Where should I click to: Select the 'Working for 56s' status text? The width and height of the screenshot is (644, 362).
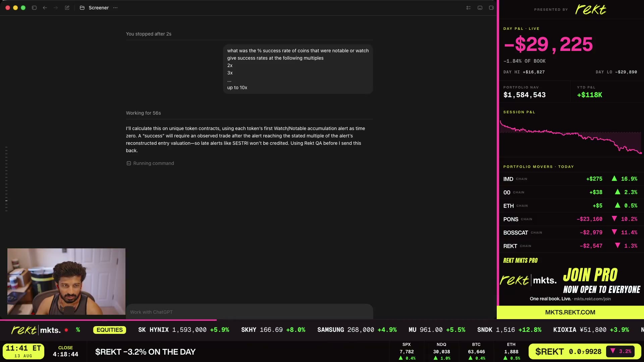[143, 113]
